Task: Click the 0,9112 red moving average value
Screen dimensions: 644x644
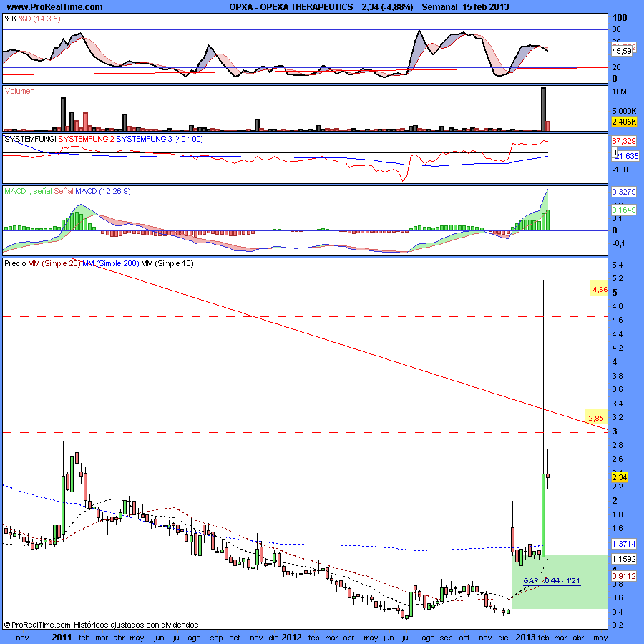Action: (624, 576)
